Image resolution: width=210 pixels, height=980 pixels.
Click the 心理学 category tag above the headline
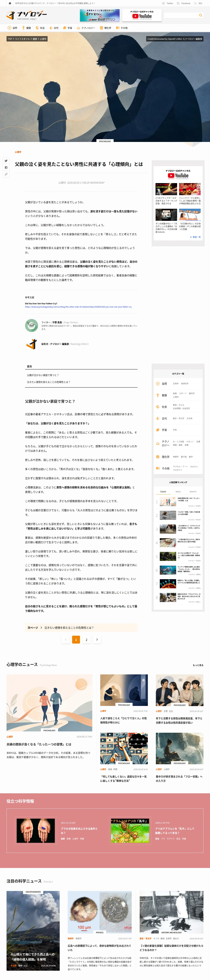point(18,152)
